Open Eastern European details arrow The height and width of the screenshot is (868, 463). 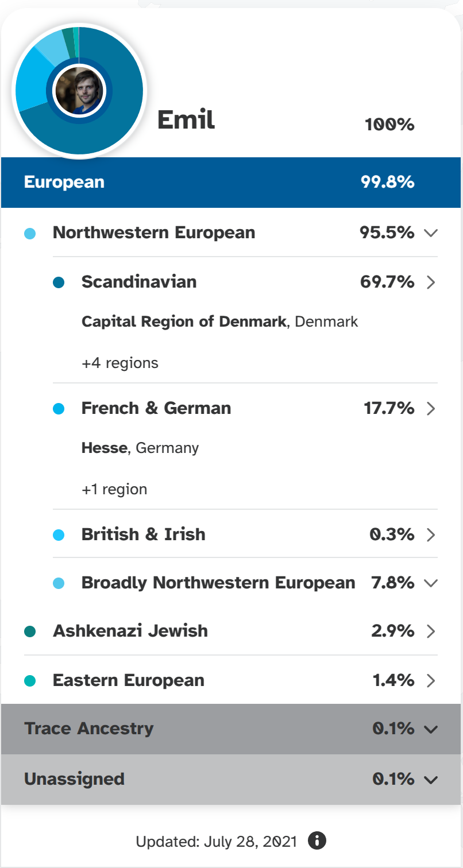tap(431, 681)
